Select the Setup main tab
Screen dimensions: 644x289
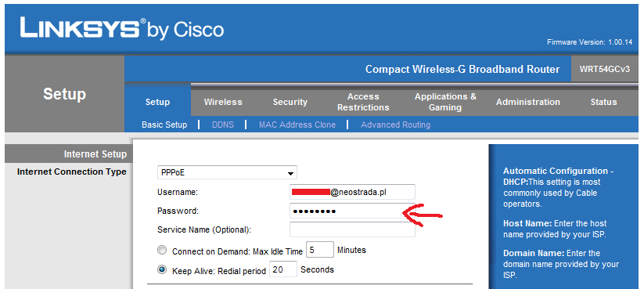(158, 102)
